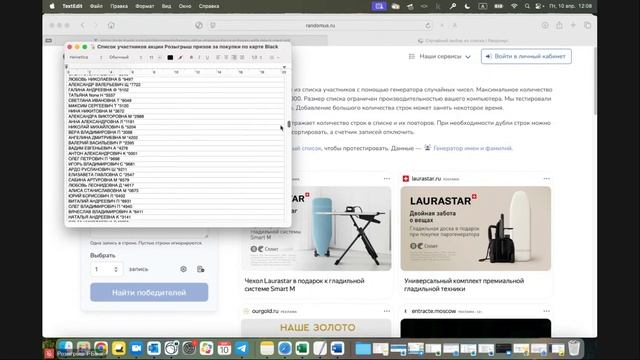Screen dimensions: 640x360
Task: Expand the Наши сервисы dropdown
Action: coord(440,56)
